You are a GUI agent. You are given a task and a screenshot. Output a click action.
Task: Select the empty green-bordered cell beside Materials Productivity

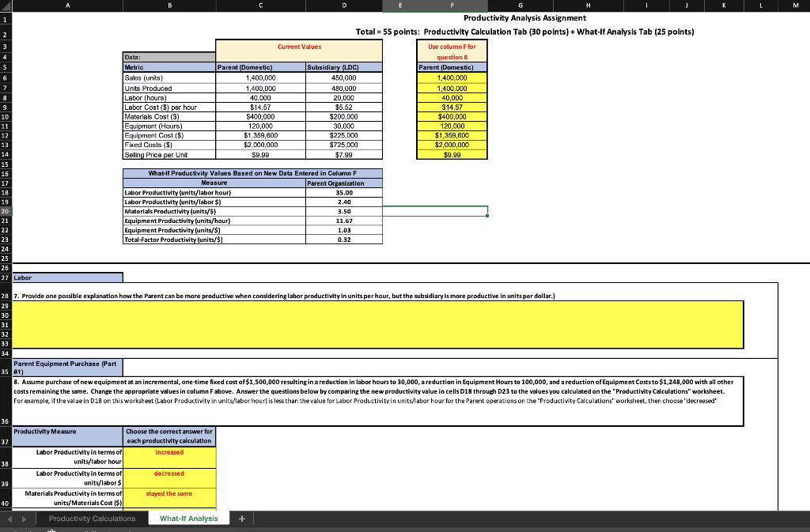pos(435,211)
